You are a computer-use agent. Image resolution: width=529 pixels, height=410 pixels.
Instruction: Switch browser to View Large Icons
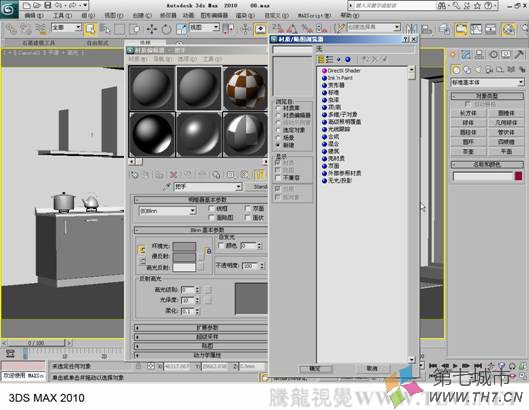(347, 60)
